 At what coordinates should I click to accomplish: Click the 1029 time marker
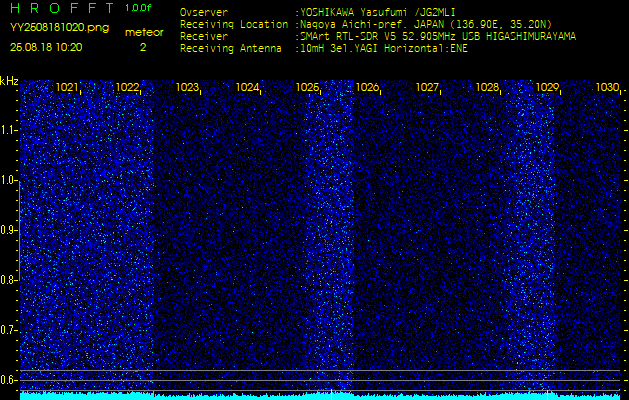tap(548, 87)
